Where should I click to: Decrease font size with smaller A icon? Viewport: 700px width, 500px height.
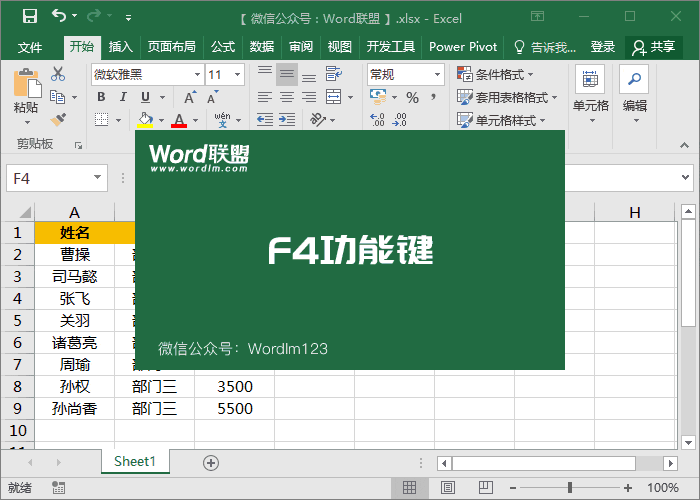[x=212, y=97]
